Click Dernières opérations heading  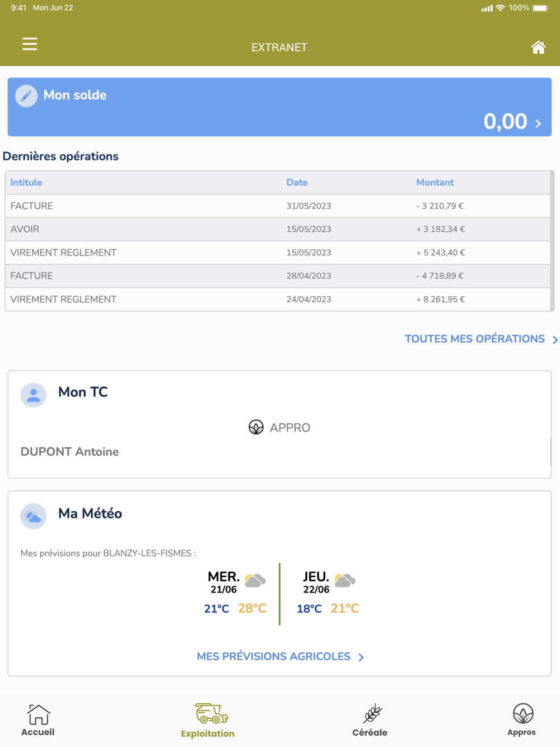tap(60, 156)
